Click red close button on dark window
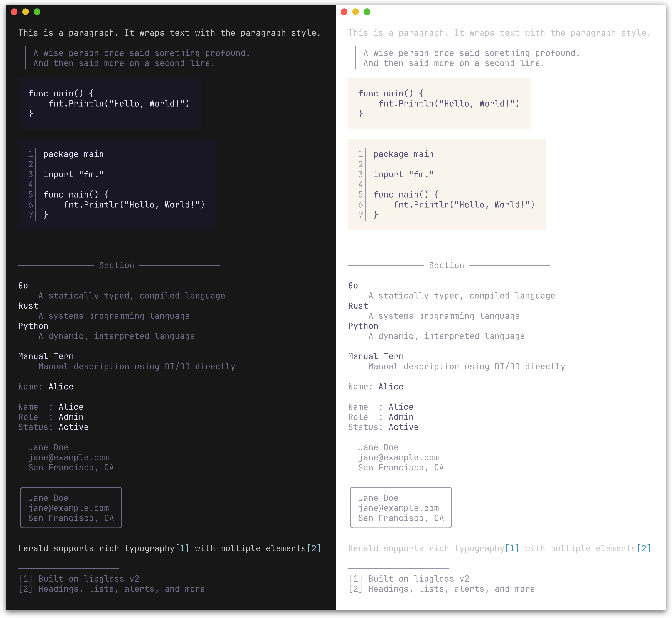Viewport: 672px width, 618px height. pyautogui.click(x=14, y=12)
